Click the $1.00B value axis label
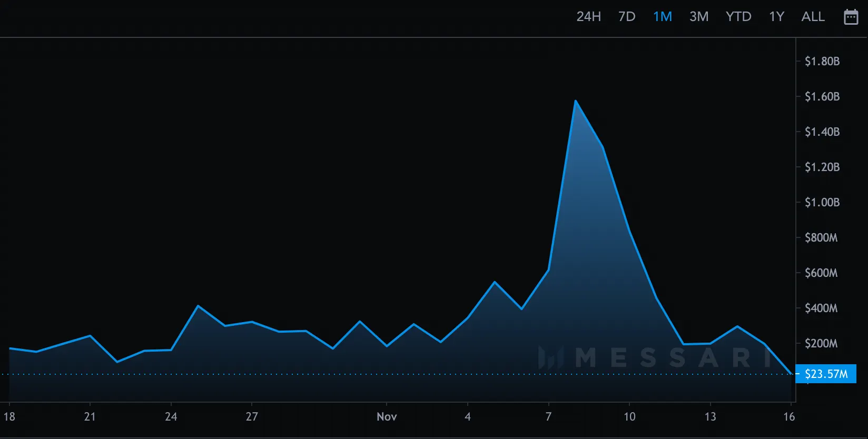The height and width of the screenshot is (439, 868). 822,203
